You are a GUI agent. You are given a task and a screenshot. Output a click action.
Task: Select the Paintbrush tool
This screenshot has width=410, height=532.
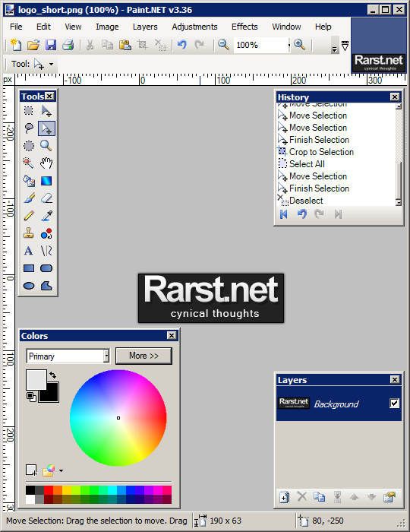click(29, 198)
